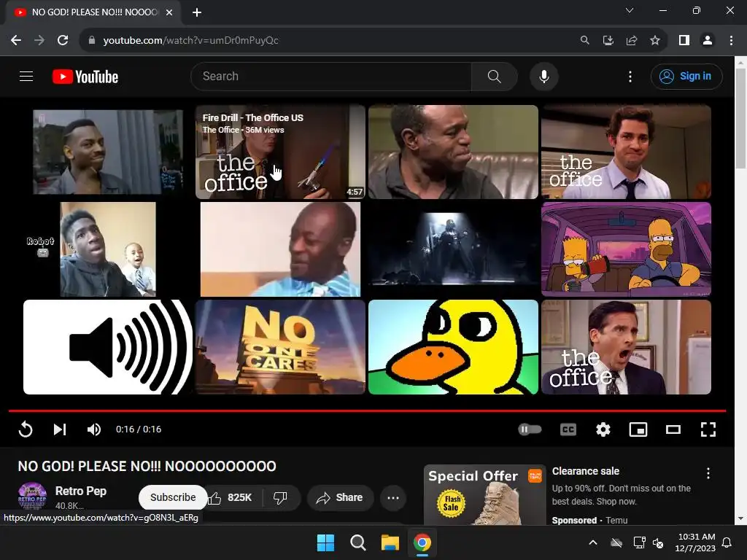The image size is (747, 560).
Task: Skip to the next video
Action: tap(60, 429)
